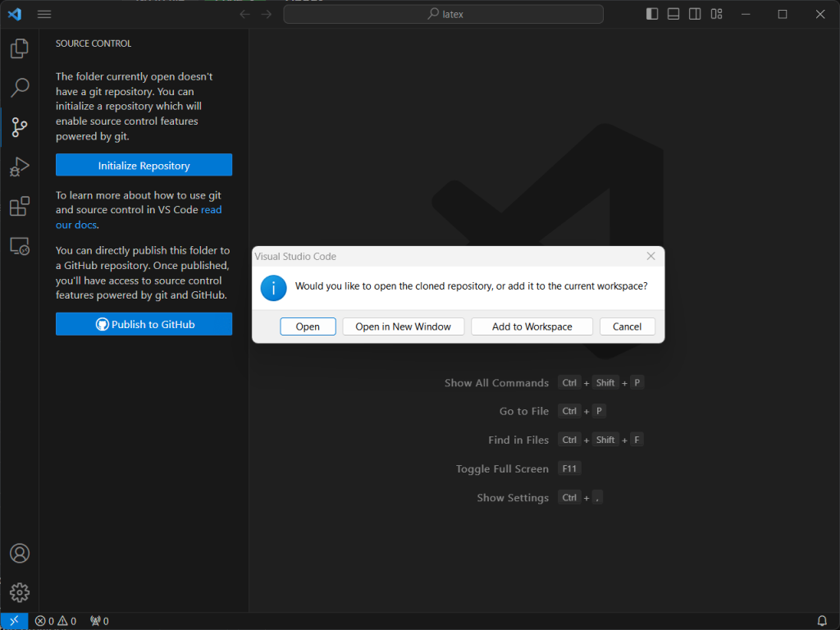Screen dimensions: 840x630
Task: Open the Explorer view in activity bar
Action: pos(20,49)
